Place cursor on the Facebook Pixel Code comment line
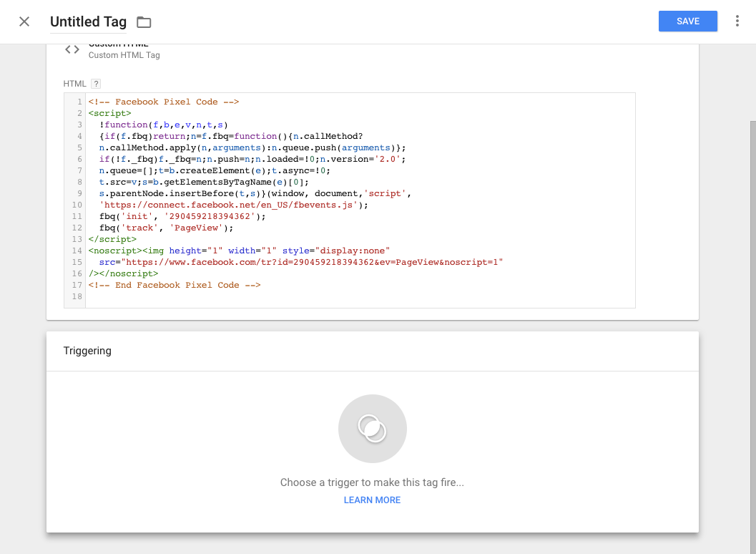The height and width of the screenshot is (554, 756). [x=163, y=102]
